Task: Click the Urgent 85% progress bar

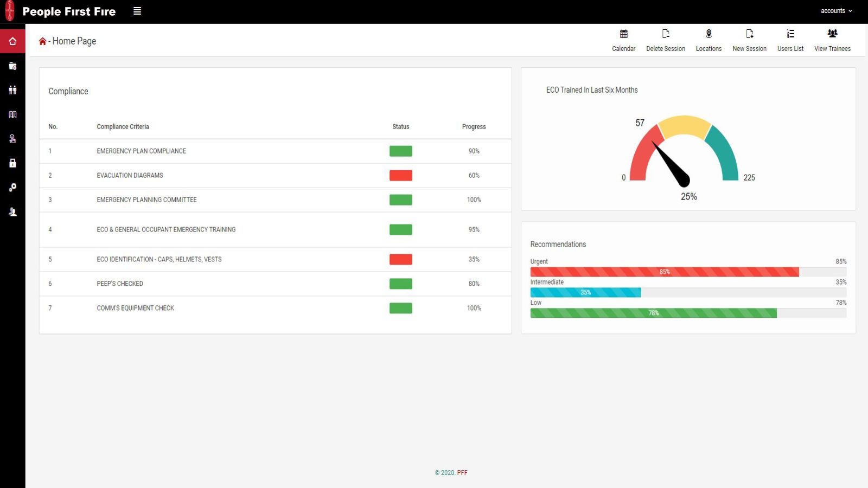Action: (664, 272)
